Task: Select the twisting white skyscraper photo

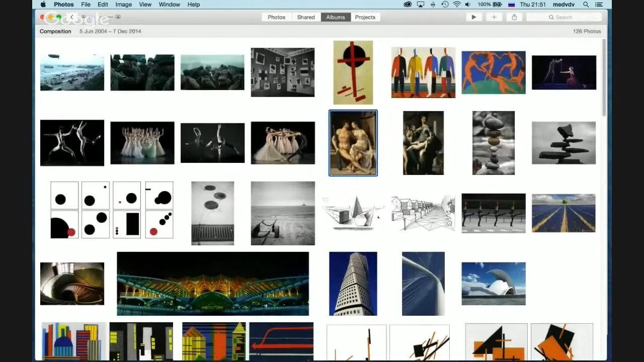Action: (x=353, y=284)
